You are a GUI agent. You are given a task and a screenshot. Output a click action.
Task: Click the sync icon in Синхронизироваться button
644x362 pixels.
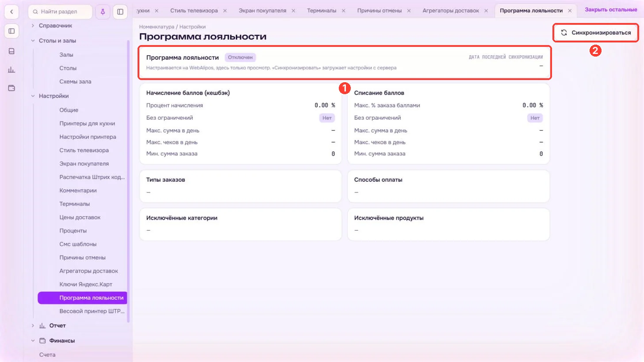564,33
